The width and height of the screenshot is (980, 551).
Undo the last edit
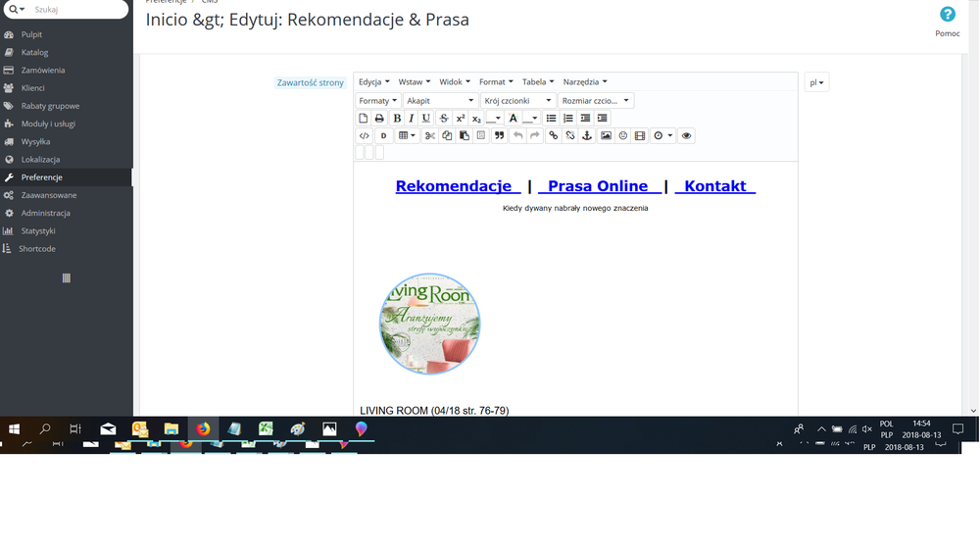pos(517,135)
